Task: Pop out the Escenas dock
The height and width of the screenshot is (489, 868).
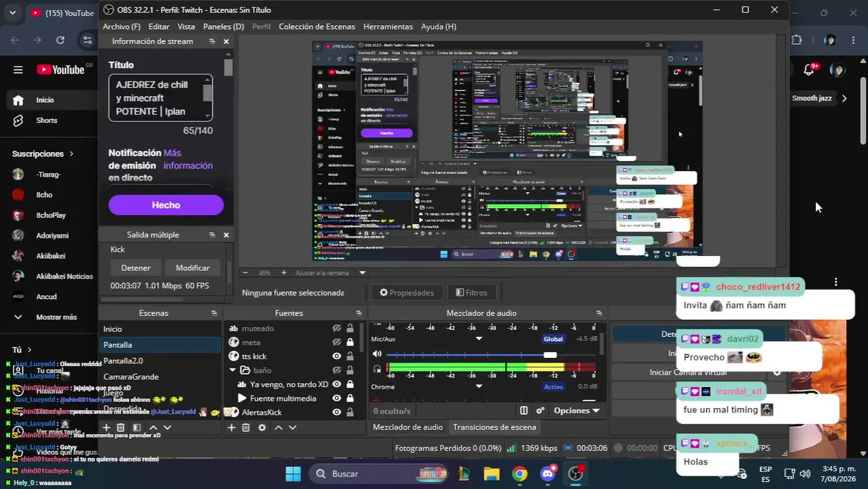Action: [x=214, y=313]
